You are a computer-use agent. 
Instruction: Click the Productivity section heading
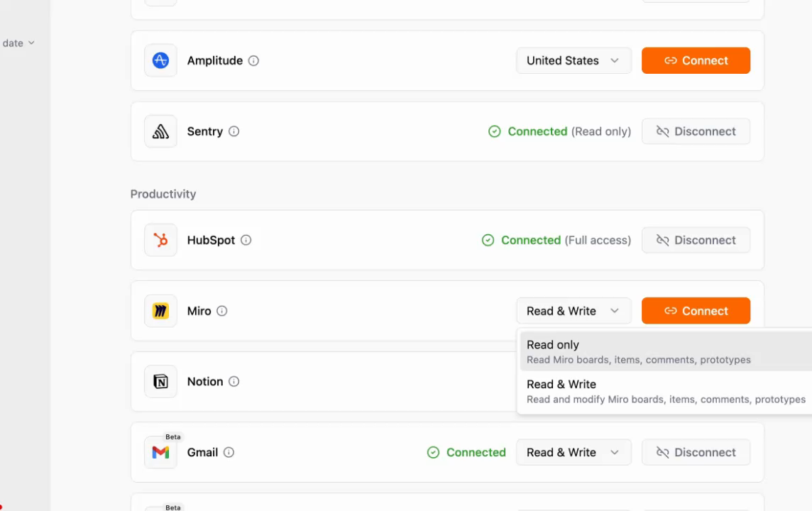coord(163,194)
